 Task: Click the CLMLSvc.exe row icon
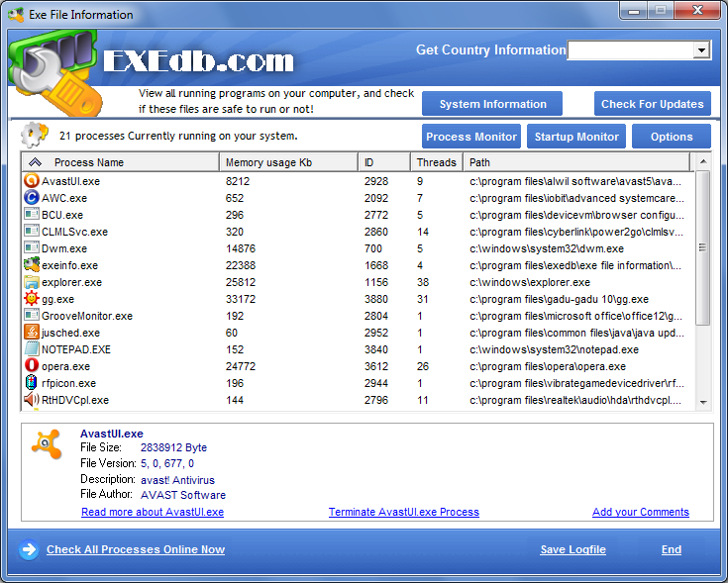(31, 231)
